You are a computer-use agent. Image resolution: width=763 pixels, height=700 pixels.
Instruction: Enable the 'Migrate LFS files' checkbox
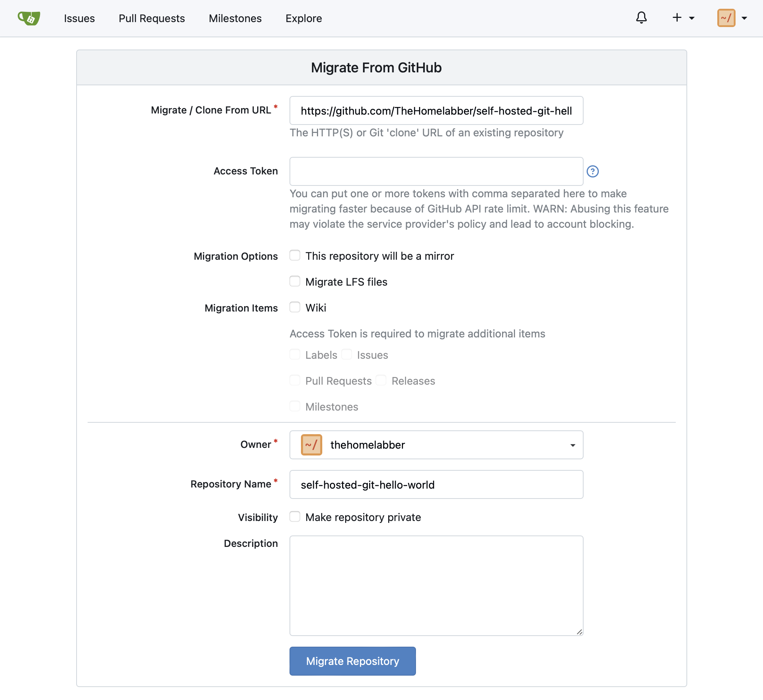(294, 281)
